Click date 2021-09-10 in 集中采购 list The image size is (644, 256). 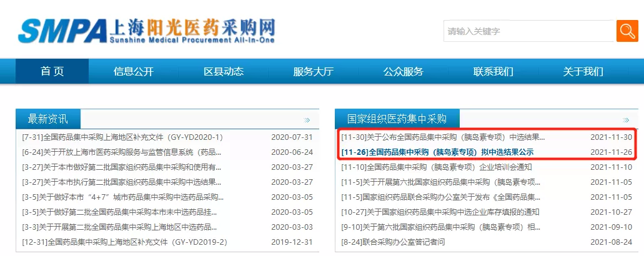click(611, 227)
